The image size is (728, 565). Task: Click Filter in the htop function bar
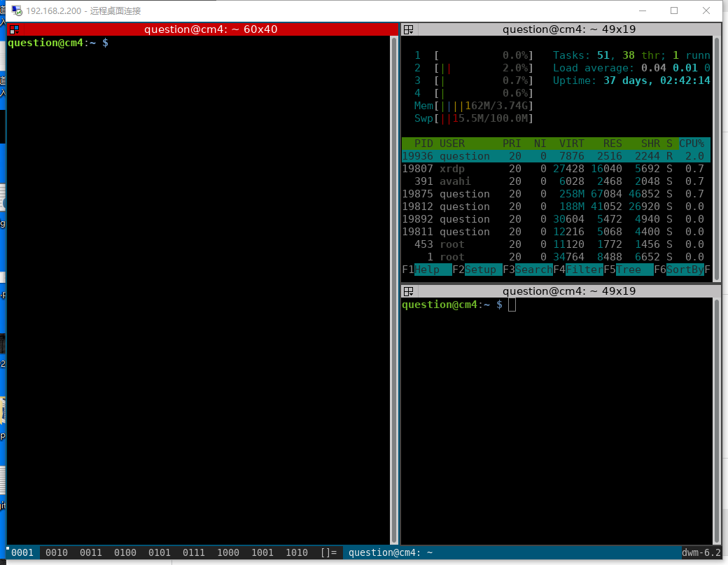[584, 270]
